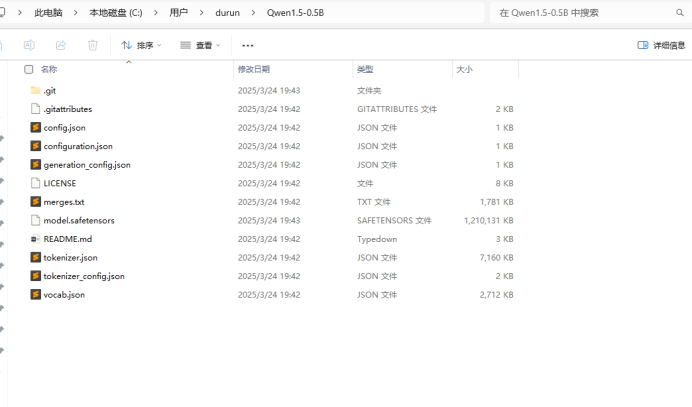Click the GITATTRIBUTES 文件 type cell
This screenshot has width=692, height=407.
tap(397, 109)
